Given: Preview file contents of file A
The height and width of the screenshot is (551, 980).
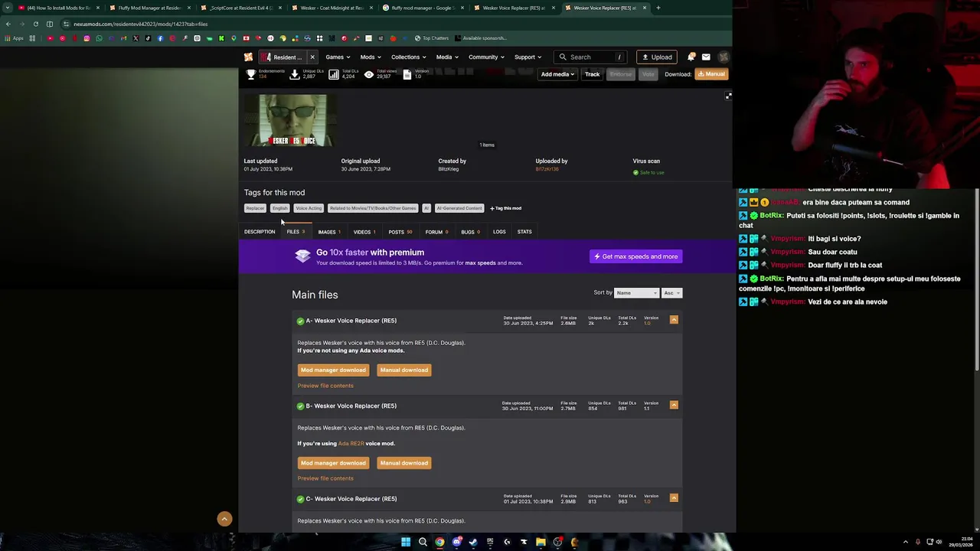Looking at the screenshot, I should click(325, 386).
